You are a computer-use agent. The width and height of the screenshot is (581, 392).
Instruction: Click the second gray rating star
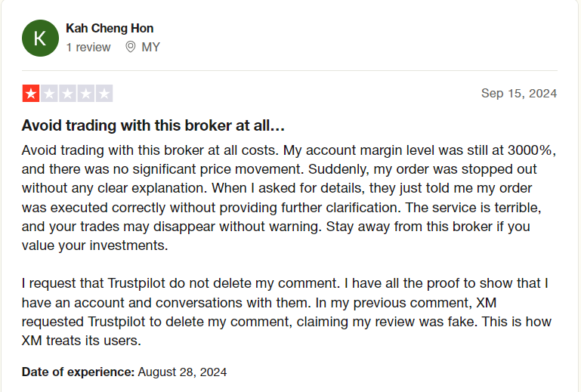[49, 94]
